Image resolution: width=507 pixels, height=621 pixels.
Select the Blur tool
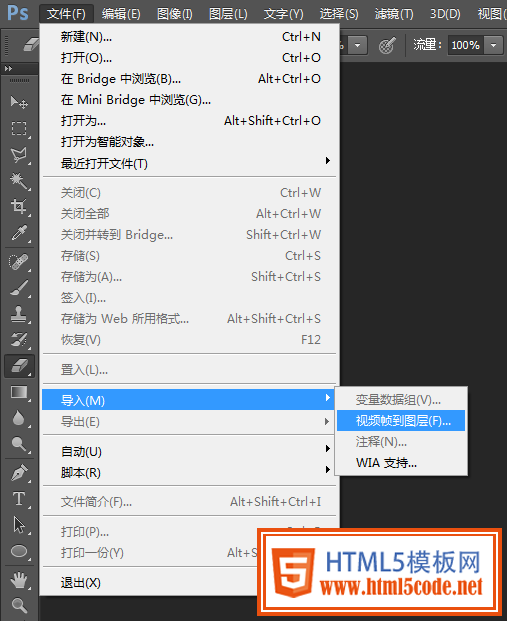[x=19, y=418]
